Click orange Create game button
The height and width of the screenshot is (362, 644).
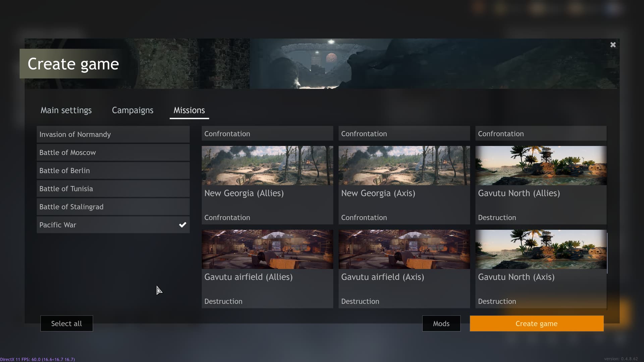536,323
